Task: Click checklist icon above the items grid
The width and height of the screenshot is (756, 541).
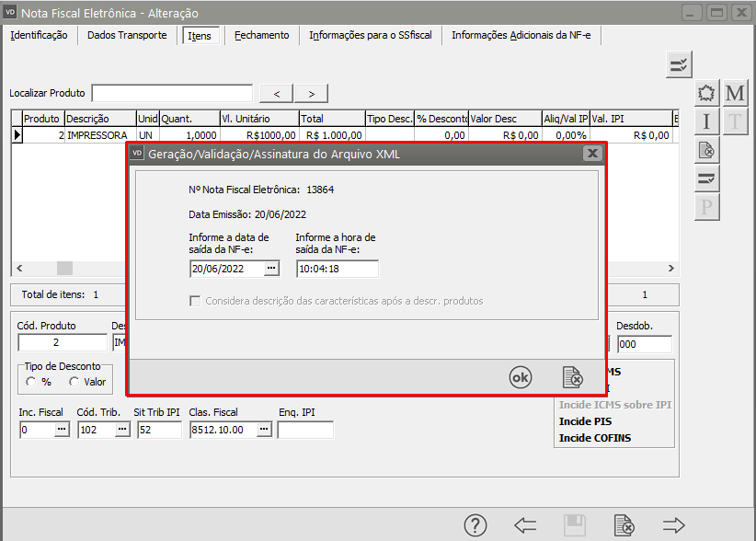Action: tap(679, 64)
